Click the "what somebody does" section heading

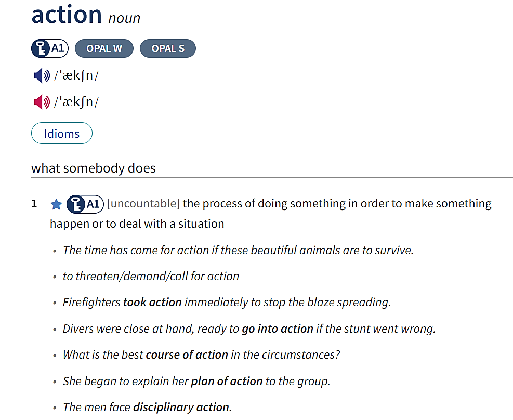94,168
